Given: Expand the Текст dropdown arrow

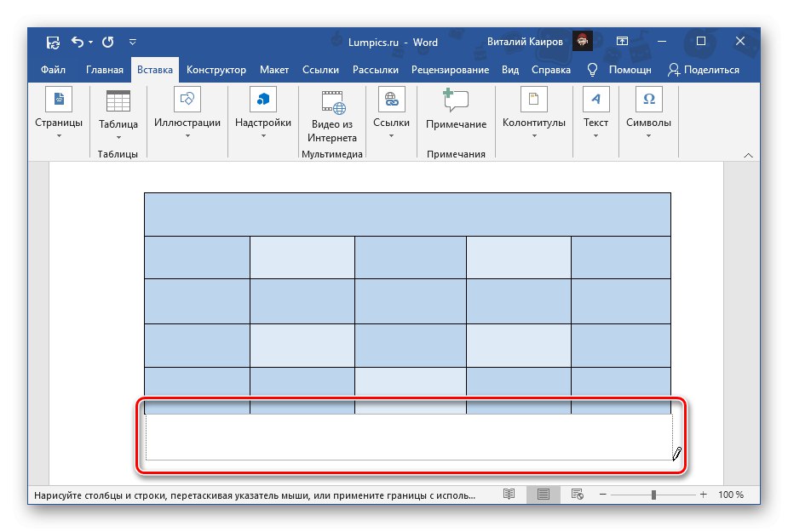Looking at the screenshot, I should [596, 135].
